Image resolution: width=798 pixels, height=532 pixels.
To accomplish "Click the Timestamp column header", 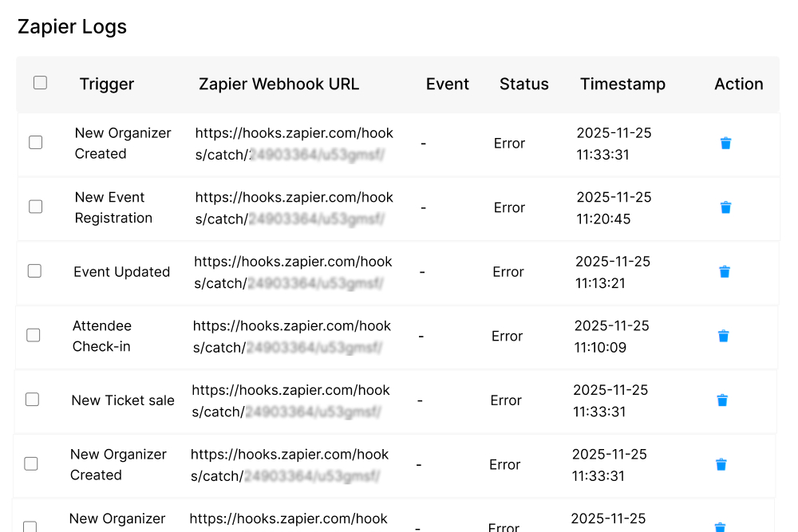I will 622,84.
